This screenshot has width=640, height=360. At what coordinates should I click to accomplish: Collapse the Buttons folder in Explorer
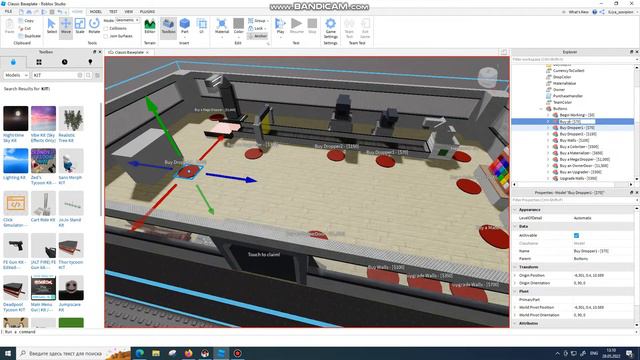tap(541, 109)
